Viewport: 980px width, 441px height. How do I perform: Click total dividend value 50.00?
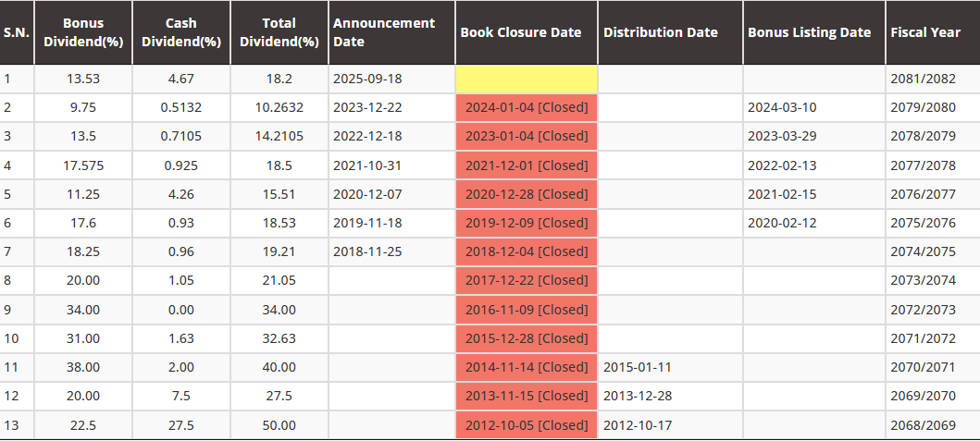(279, 425)
